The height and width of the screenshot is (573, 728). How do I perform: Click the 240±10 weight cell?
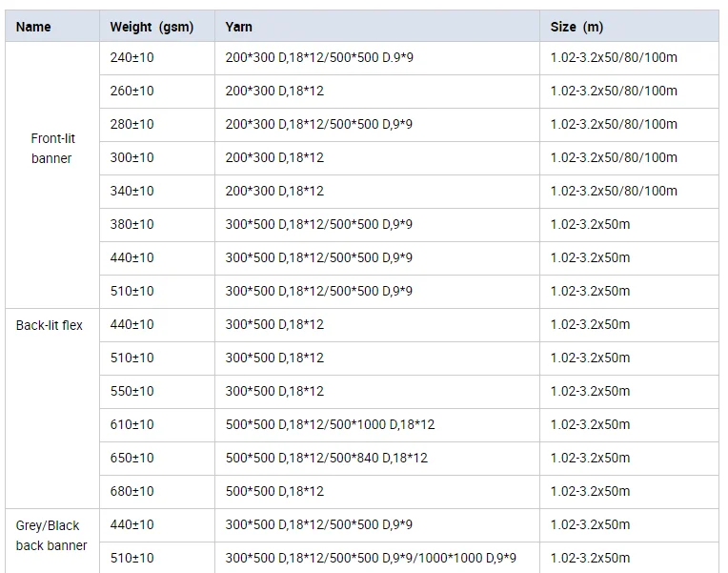click(x=157, y=58)
